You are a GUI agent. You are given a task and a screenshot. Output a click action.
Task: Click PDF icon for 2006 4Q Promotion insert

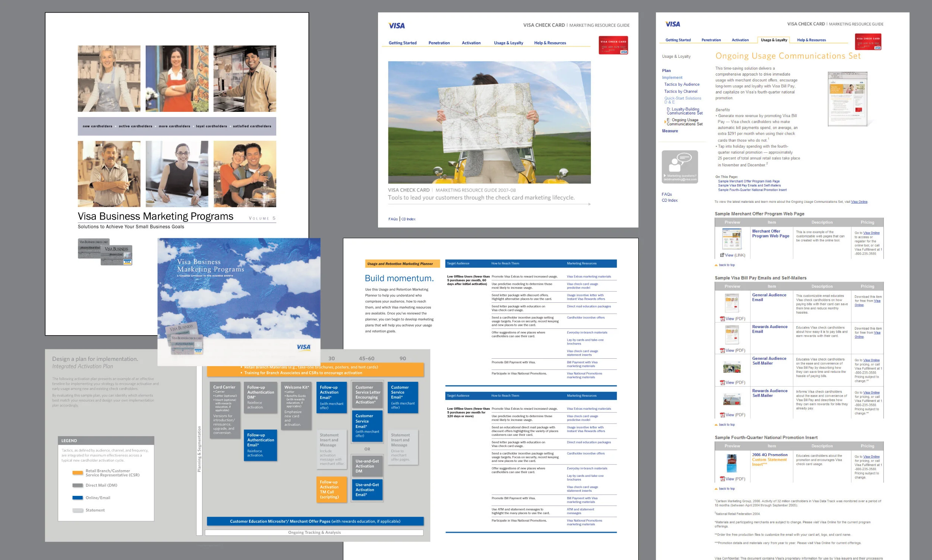point(722,479)
